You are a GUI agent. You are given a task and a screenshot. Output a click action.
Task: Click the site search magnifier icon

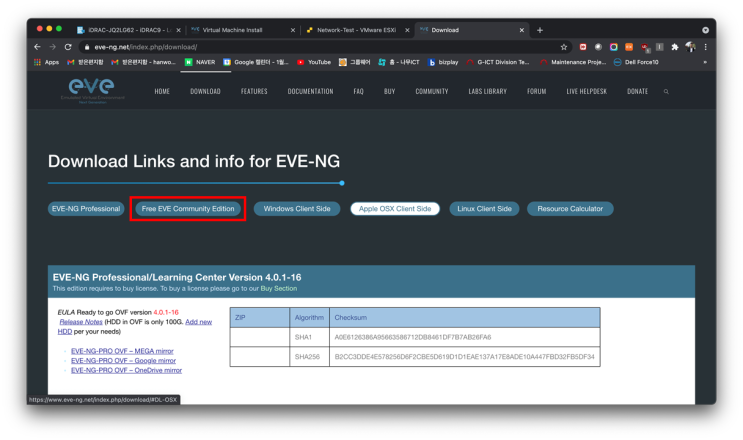[666, 91]
